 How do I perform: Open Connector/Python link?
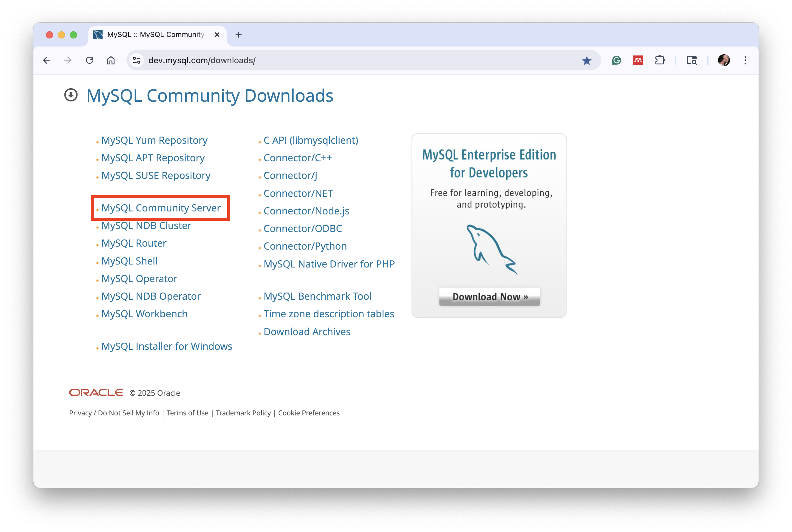(305, 246)
